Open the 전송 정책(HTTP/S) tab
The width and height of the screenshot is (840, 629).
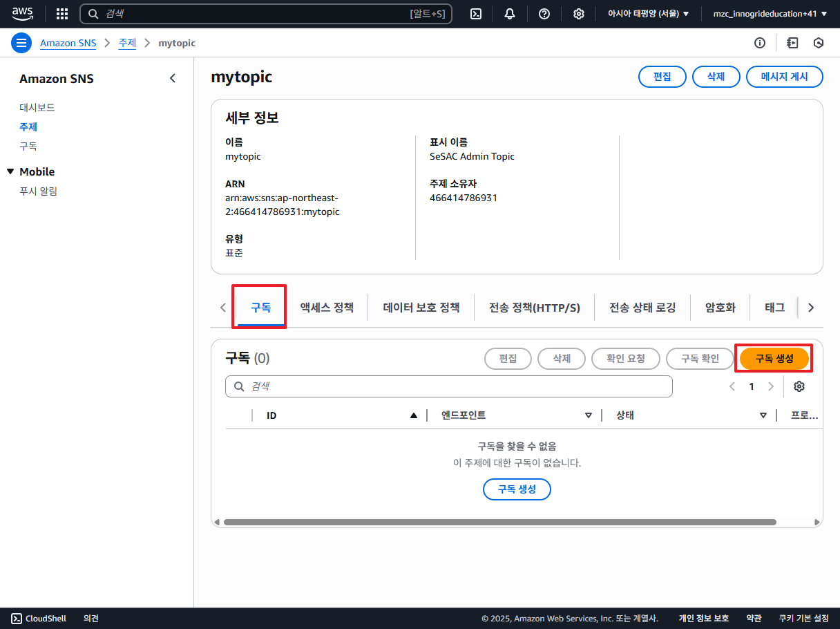[535, 308]
